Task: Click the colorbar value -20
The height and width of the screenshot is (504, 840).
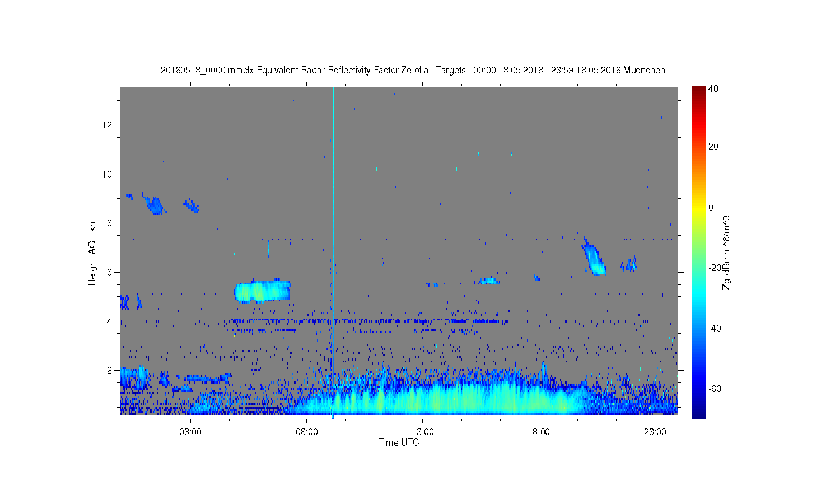Action: [x=715, y=268]
